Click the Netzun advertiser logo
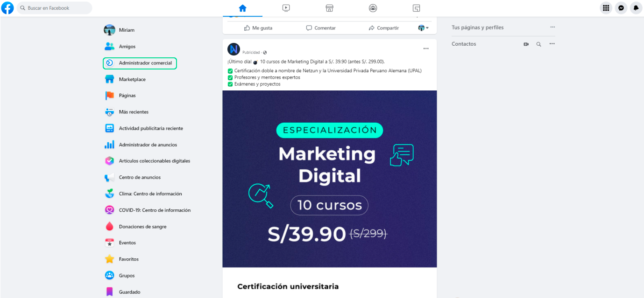Screen dimensions: 644x298 (x=234, y=49)
